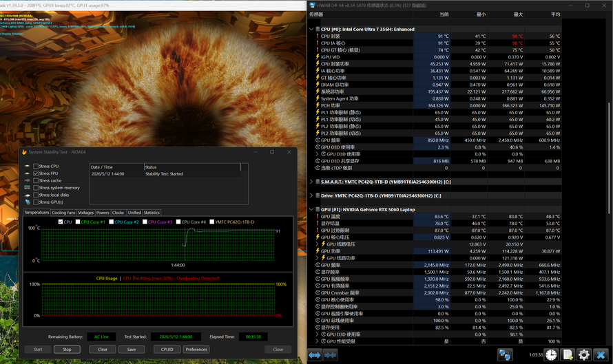The width and height of the screenshot is (613, 364).
Task: Click the lightning icon of CPU 封装功率 row
Action: 318,64
